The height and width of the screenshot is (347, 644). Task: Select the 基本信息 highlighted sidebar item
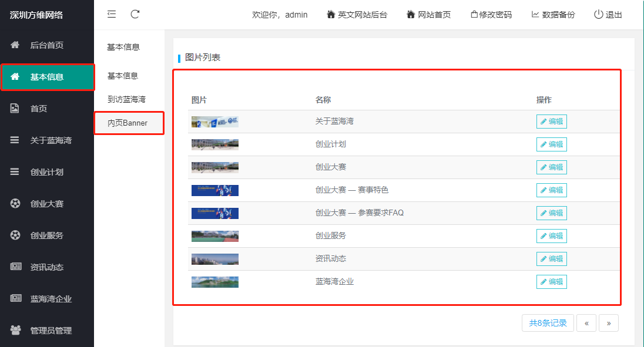pos(47,77)
